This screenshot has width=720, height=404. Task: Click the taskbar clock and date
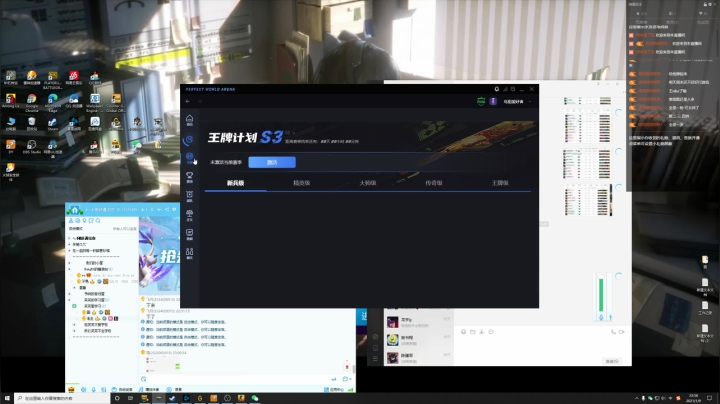tap(694, 398)
